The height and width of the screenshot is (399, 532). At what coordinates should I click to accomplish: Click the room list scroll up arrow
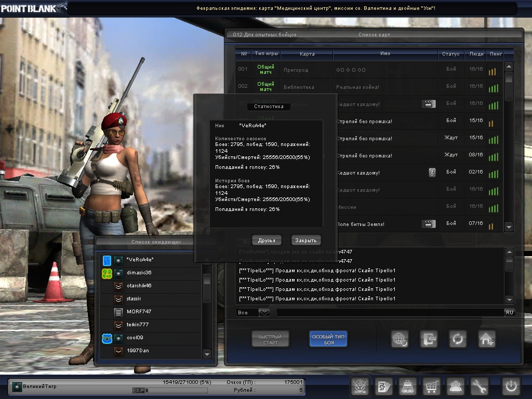[509, 67]
